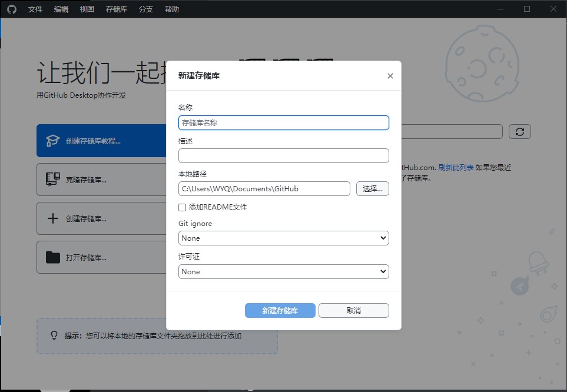Click the graduation cap tutorial icon
567x392 pixels.
(x=53, y=141)
